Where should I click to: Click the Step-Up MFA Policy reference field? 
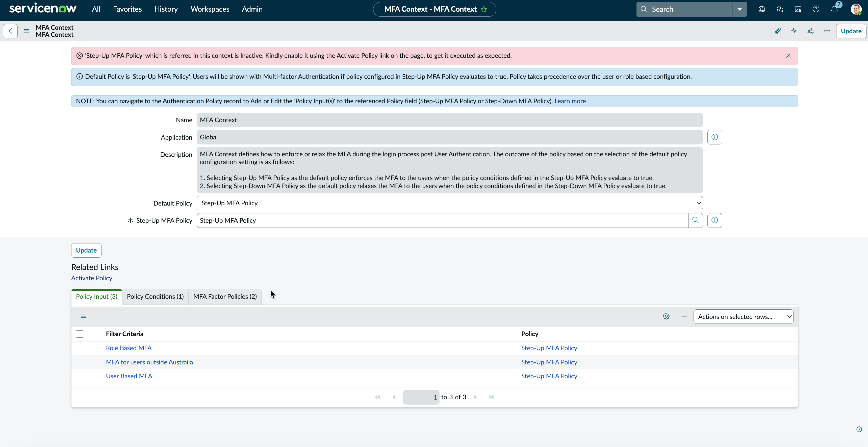point(442,220)
